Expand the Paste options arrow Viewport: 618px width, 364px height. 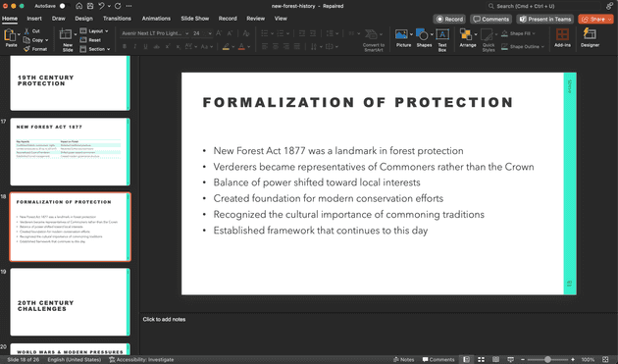click(19, 34)
